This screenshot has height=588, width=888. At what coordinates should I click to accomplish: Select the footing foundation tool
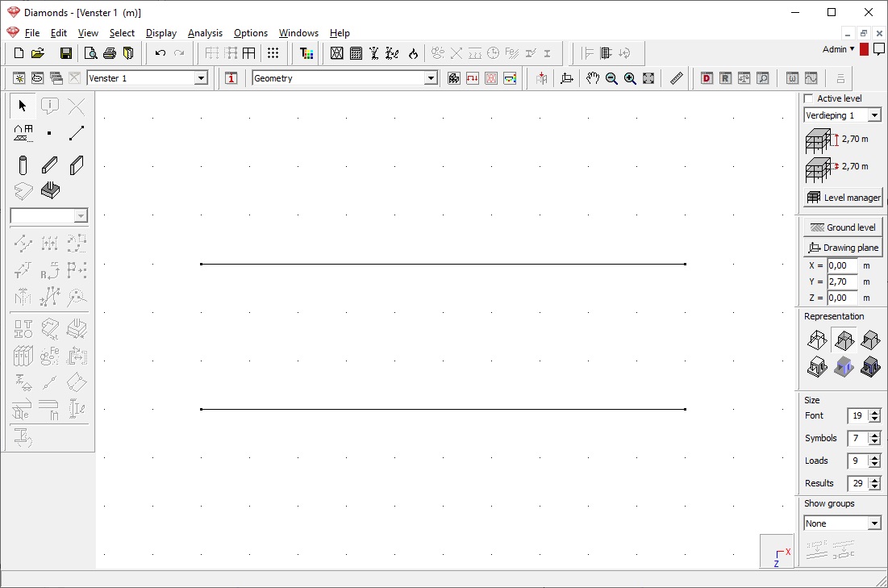[50, 191]
